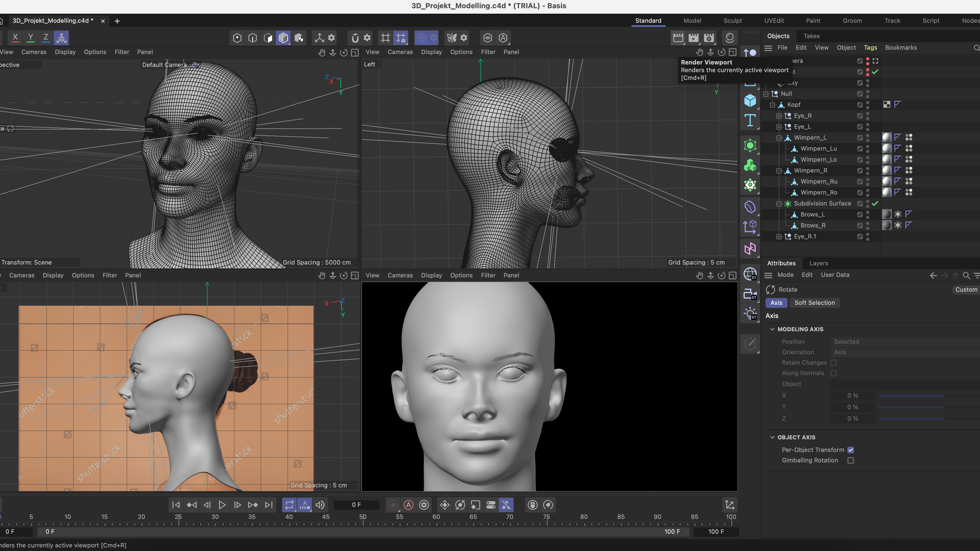Screen dimensions: 980x551
Task: Open the Takes tab
Action: (811, 36)
